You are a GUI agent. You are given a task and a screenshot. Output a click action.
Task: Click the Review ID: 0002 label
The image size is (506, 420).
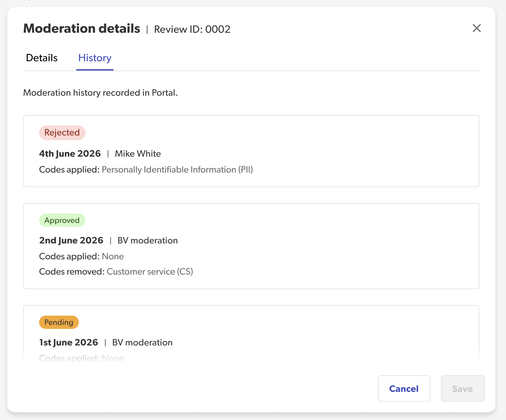192,30
